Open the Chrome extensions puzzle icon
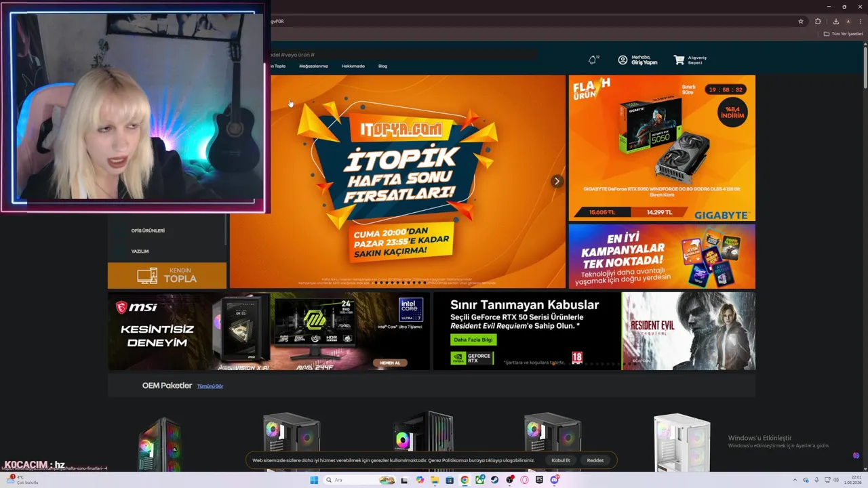 tap(818, 21)
